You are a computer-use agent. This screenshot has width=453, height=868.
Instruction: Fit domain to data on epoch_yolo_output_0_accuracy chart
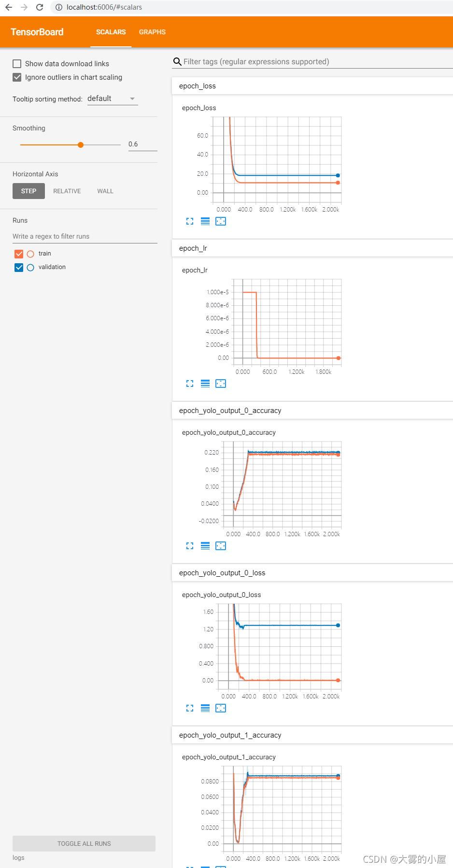[221, 546]
